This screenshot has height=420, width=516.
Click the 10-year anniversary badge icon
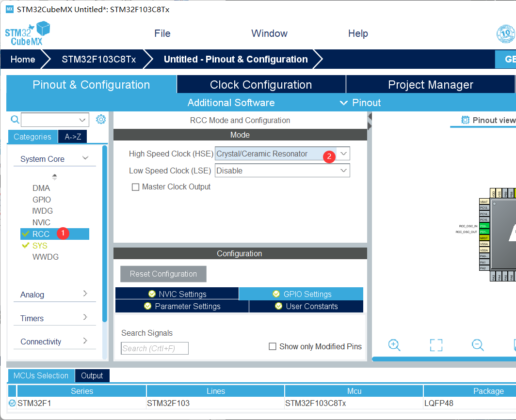click(506, 33)
